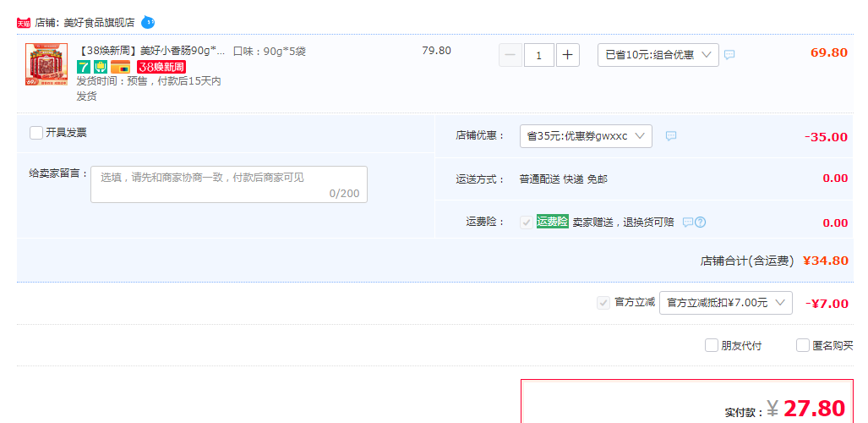
Task: Click the green 7-day return icon
Action: click(x=83, y=67)
